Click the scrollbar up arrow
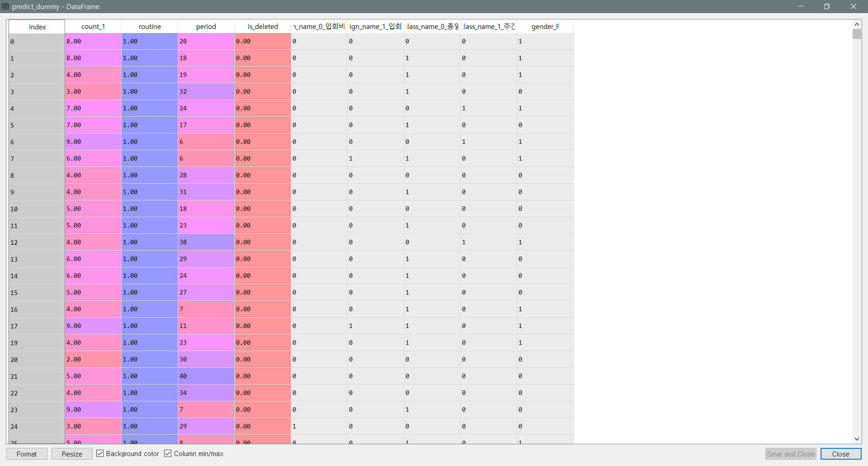 (857, 24)
